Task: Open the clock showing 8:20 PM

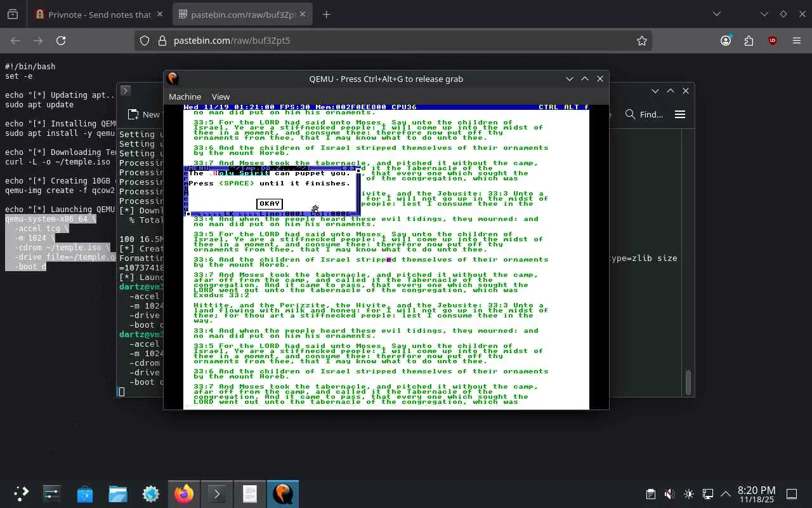Action: coord(756,494)
